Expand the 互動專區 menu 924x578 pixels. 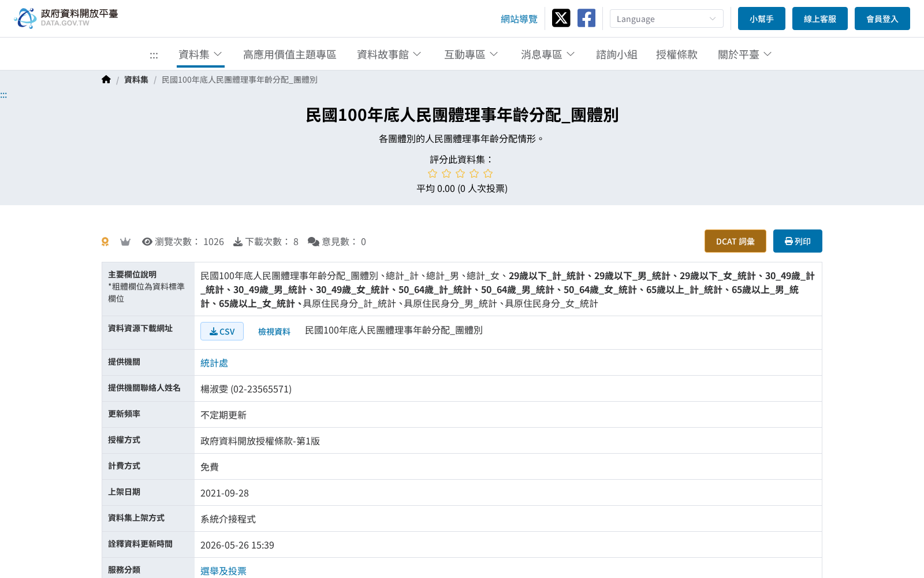tap(471, 54)
